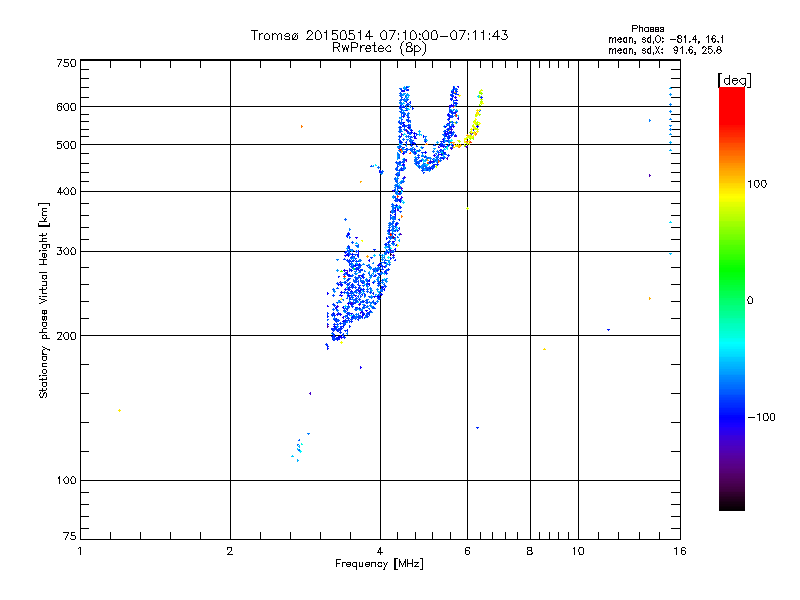Click the plot title 'Tromsø 20150514 07:10:00-07:11:43'
Image resolution: width=800 pixels, height=600 pixels.
379,35
